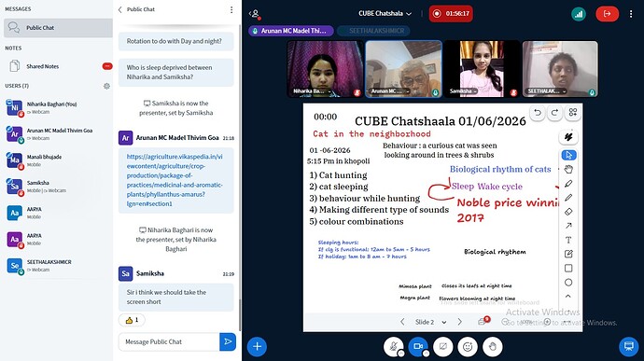
Task: Focus the Message Public Chat input field
Action: (169, 341)
